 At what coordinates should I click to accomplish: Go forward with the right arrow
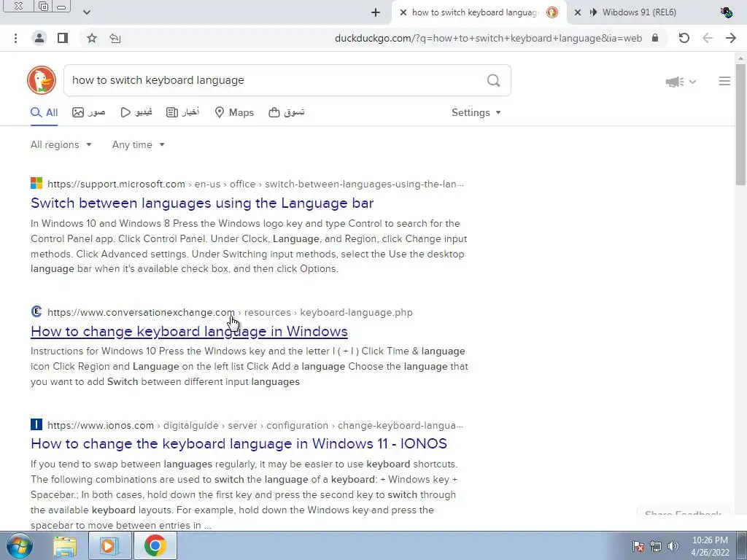(731, 38)
